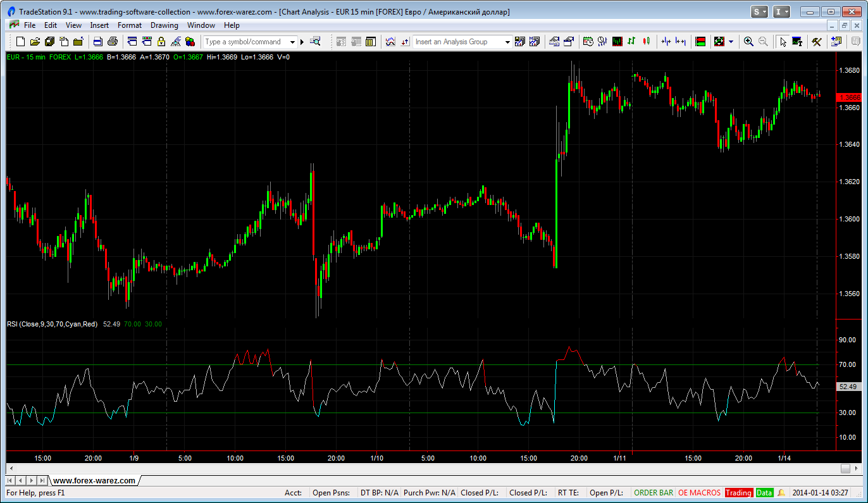Open the dropdown arrow beside the chart-pattern icon
The height and width of the screenshot is (503, 868).
pyautogui.click(x=731, y=42)
